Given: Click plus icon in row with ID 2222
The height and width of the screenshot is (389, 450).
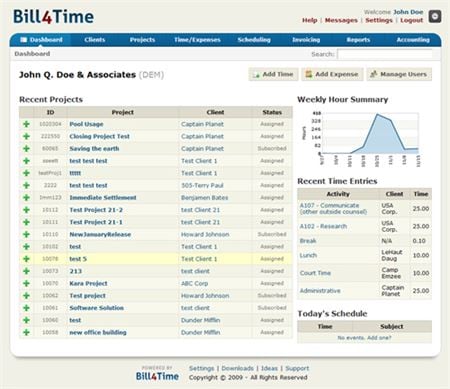Looking at the screenshot, I should [x=26, y=185].
